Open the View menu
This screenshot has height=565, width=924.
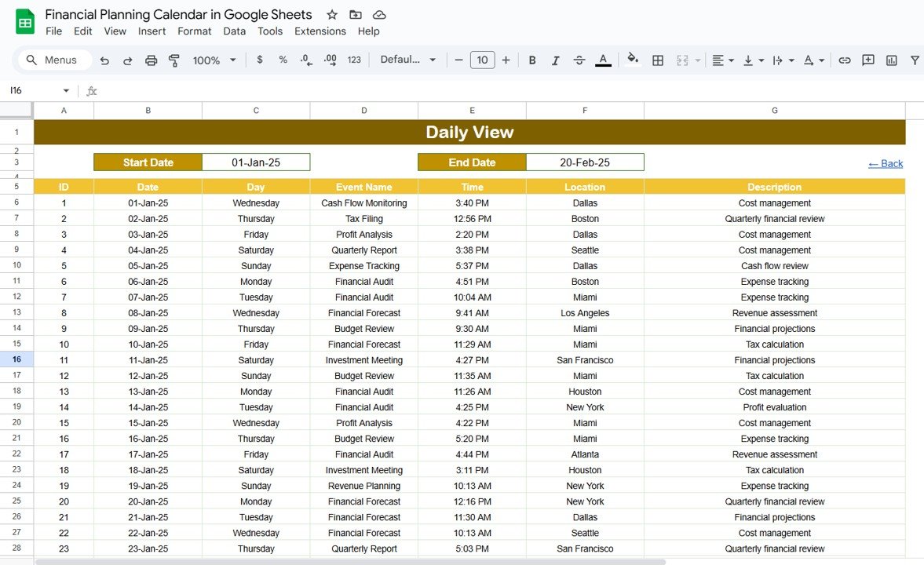tap(115, 31)
